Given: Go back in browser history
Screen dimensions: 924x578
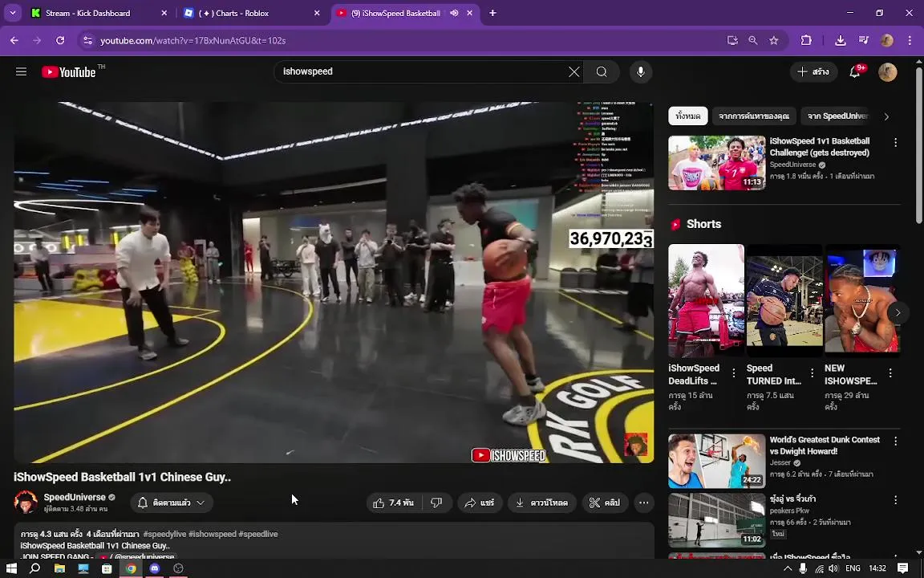Looking at the screenshot, I should [14, 40].
